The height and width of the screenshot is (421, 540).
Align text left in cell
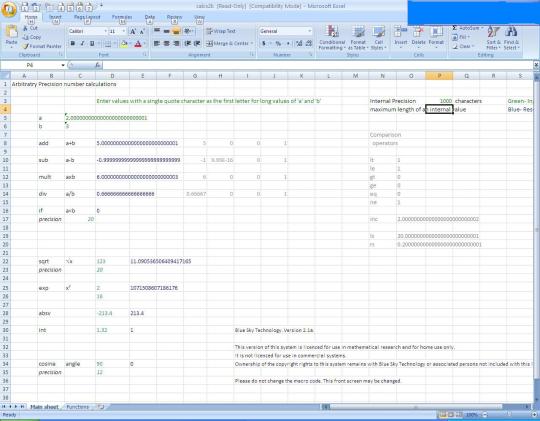pos(157,43)
